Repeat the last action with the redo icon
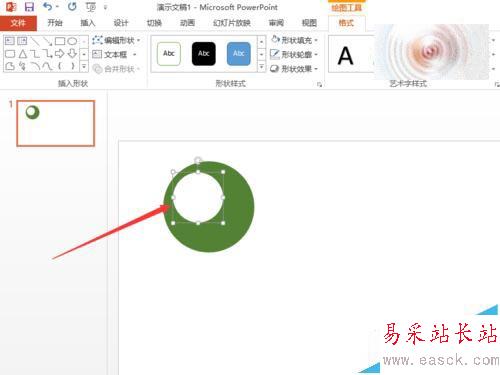This screenshot has height=375, width=500. click(x=72, y=6)
